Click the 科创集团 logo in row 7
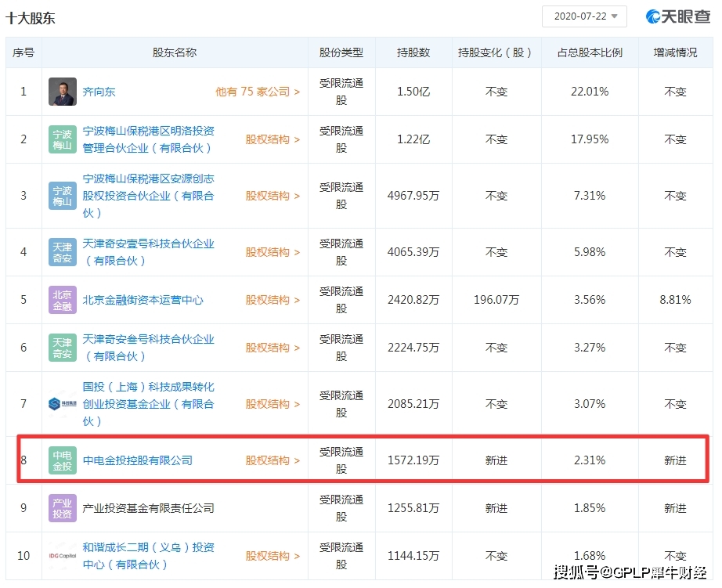 (x=61, y=404)
